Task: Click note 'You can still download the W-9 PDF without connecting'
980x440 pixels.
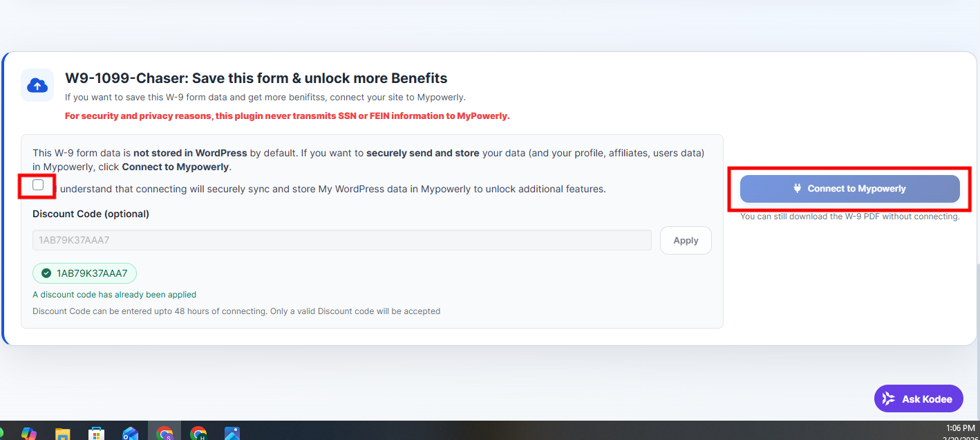Action: coord(849,217)
